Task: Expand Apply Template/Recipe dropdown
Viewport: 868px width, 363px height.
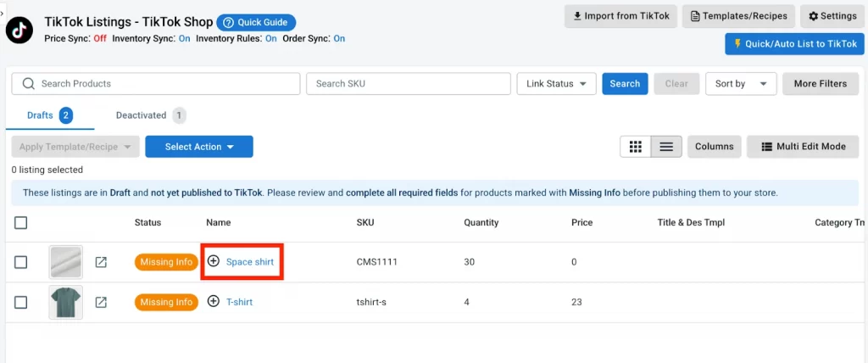Action: tap(75, 147)
